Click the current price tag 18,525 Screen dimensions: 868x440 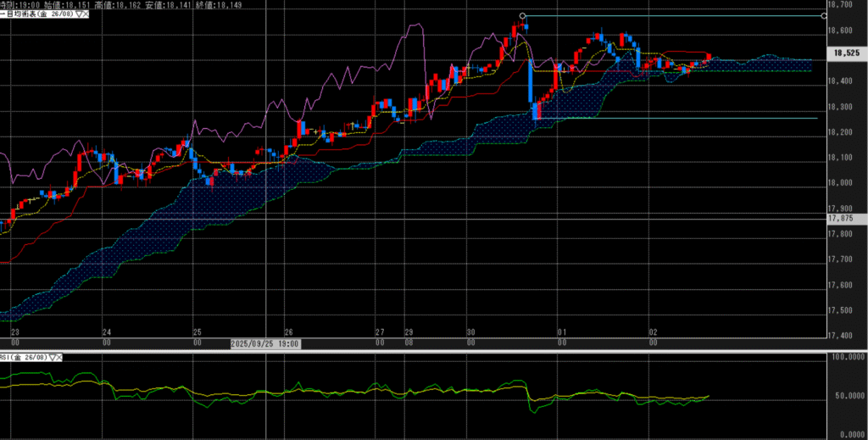point(847,53)
